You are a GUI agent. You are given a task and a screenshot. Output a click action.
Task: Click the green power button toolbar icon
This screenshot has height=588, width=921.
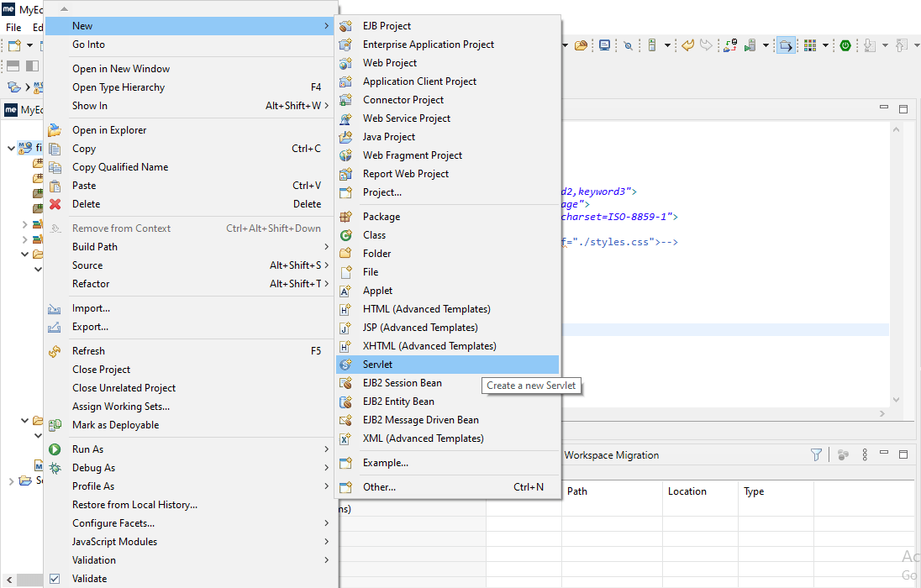click(x=845, y=45)
